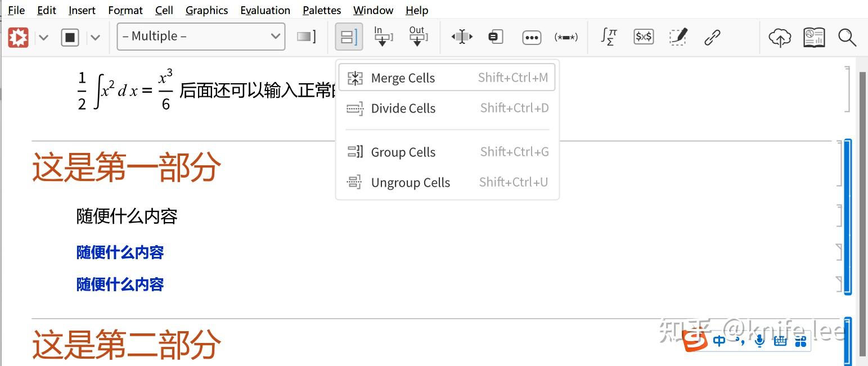868x366 pixels.
Task: Open math templates with the integral-sum icon
Action: tap(608, 37)
